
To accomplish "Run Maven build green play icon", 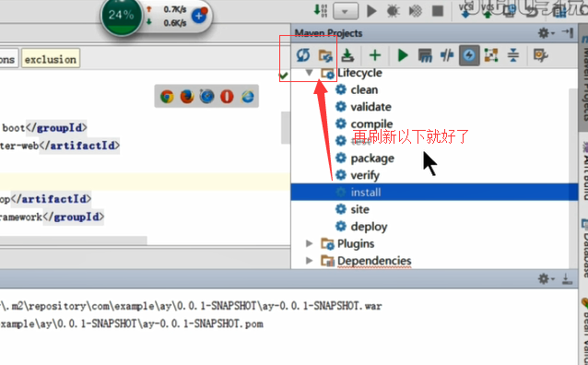I will pyautogui.click(x=403, y=55).
